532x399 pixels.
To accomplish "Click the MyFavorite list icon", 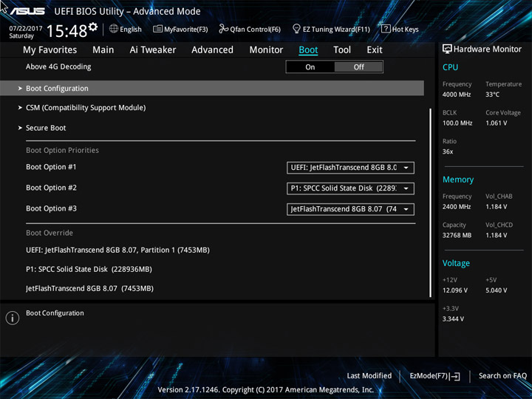I will pyautogui.click(x=157, y=29).
